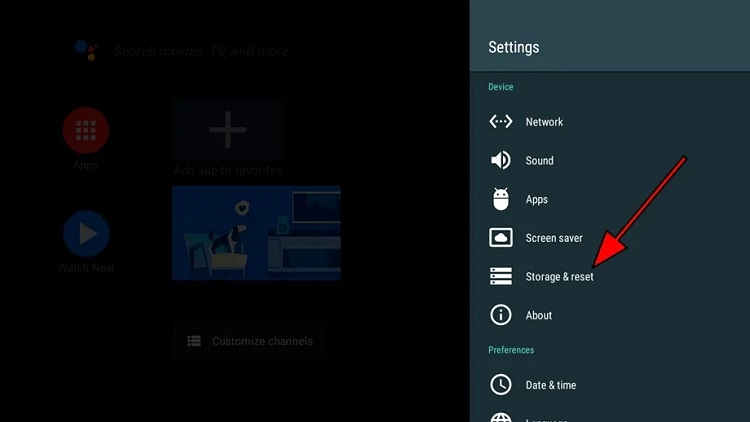Screen dimensions: 750x422
Task: Open Network menu entry
Action: click(610, 122)
